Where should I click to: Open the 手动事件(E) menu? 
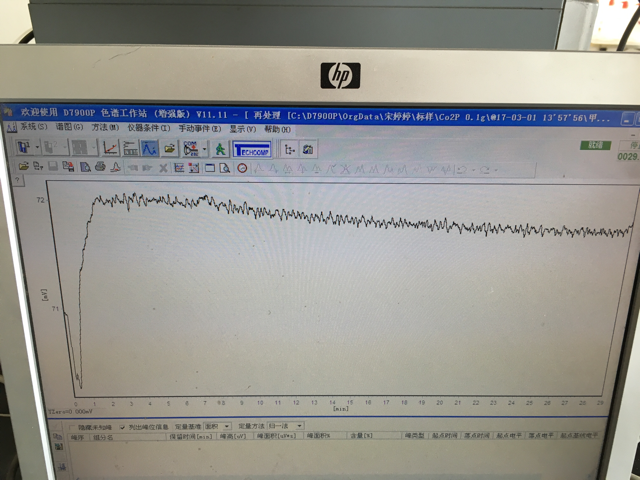coord(200,129)
